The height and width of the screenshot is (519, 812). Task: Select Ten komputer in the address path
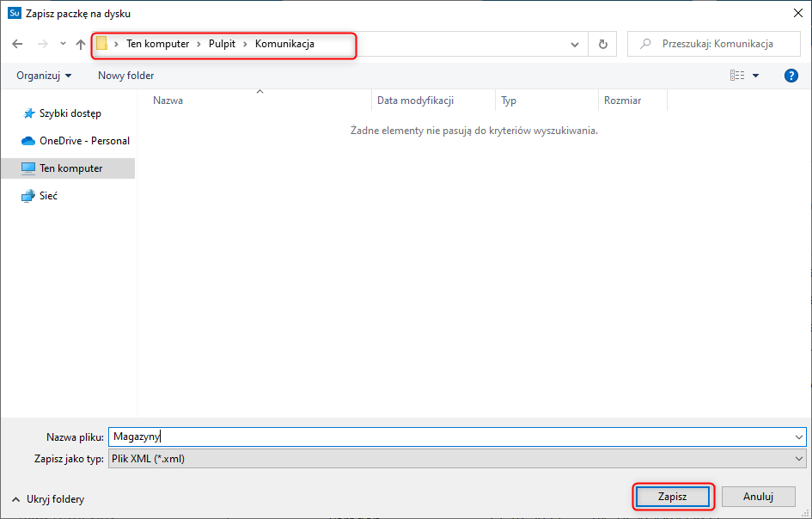click(x=158, y=44)
